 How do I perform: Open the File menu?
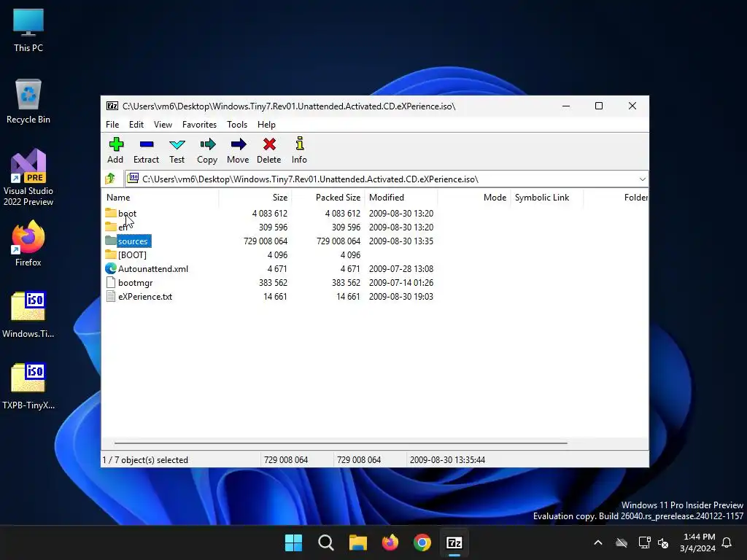tap(112, 124)
